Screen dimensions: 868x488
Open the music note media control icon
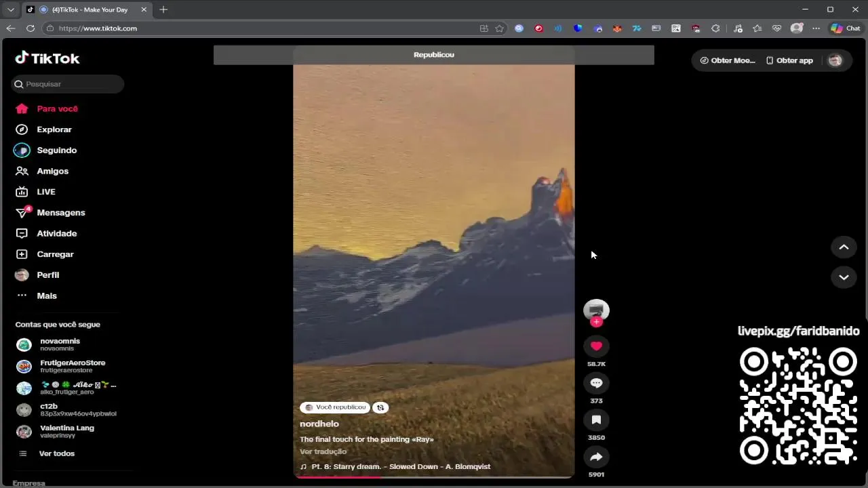click(x=738, y=28)
